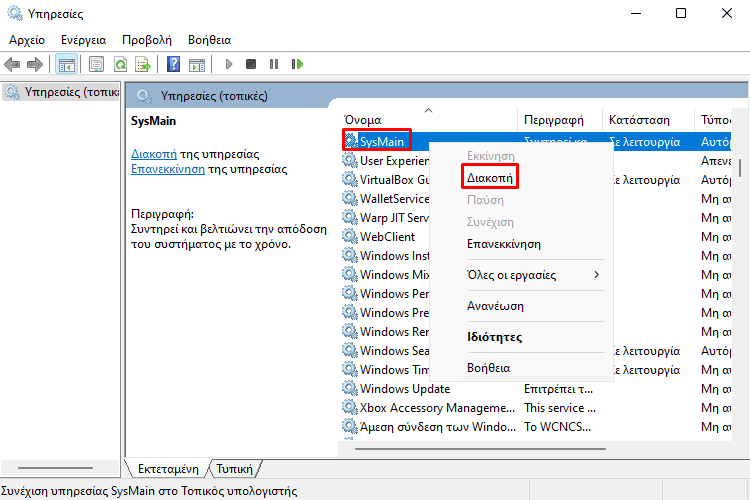Click the Stop service square icon
This screenshot has height=500, width=750.
[x=251, y=64]
